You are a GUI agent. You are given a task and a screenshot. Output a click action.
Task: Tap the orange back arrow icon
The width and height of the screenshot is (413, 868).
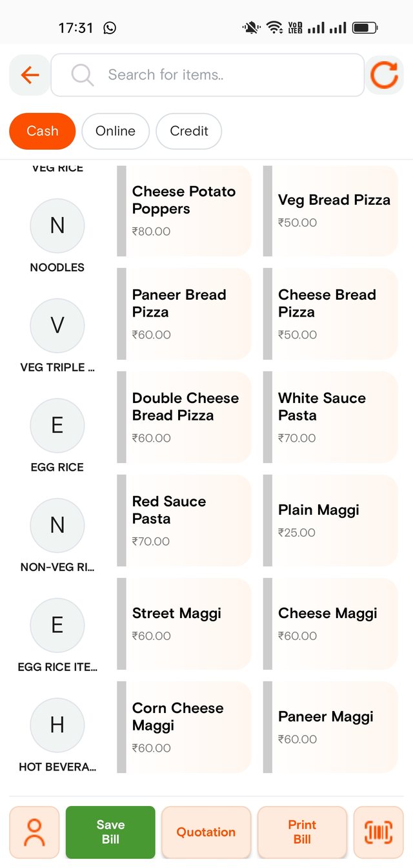[x=30, y=75]
